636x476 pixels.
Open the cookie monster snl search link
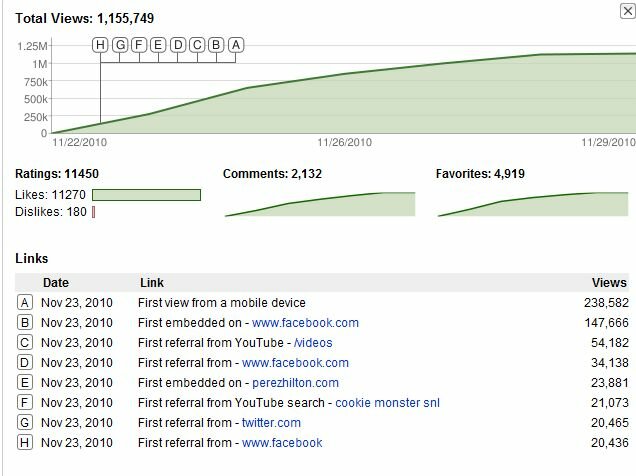[387, 403]
